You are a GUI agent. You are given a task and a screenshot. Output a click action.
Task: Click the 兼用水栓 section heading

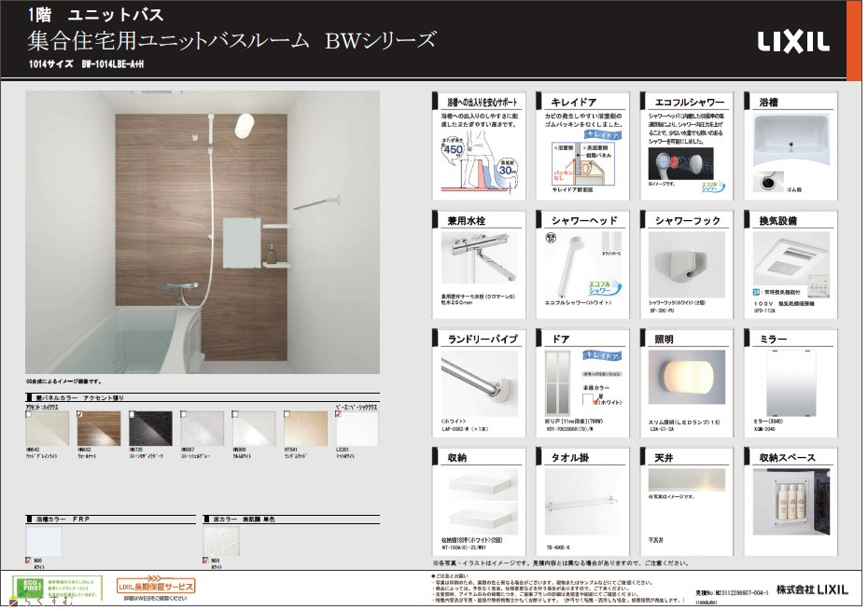[456, 221]
